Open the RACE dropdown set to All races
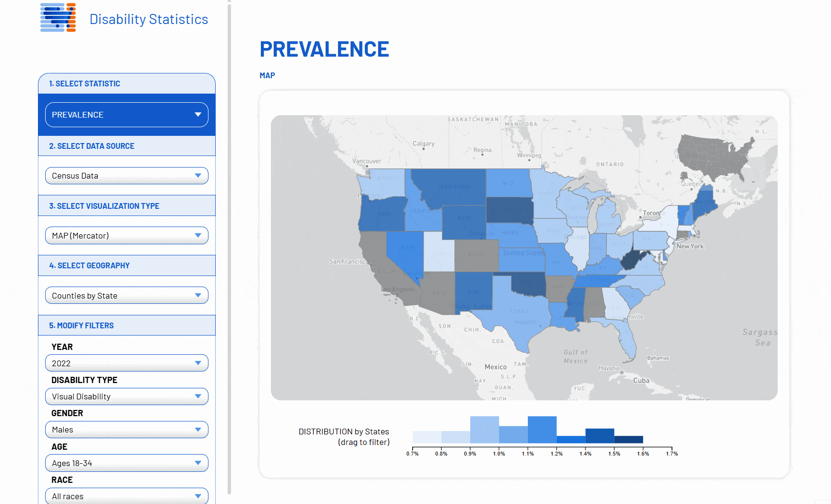Image resolution: width=831 pixels, height=504 pixels. coord(126,496)
